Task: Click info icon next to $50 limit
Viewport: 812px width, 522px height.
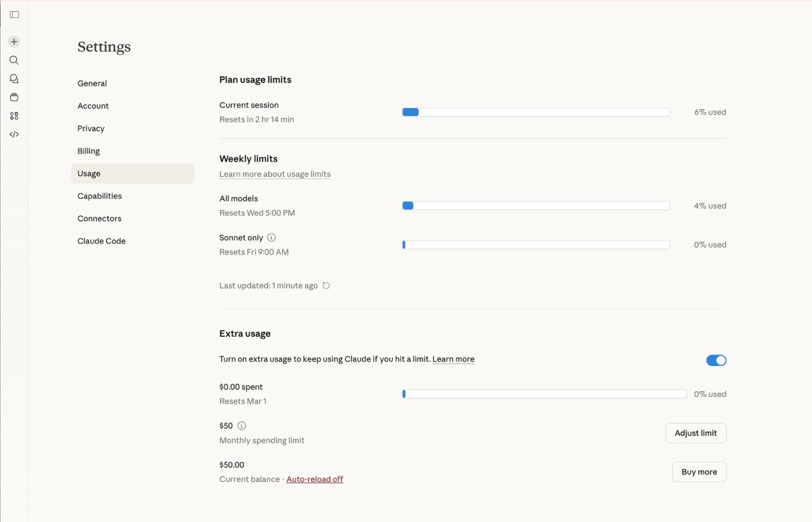Action: [241, 426]
